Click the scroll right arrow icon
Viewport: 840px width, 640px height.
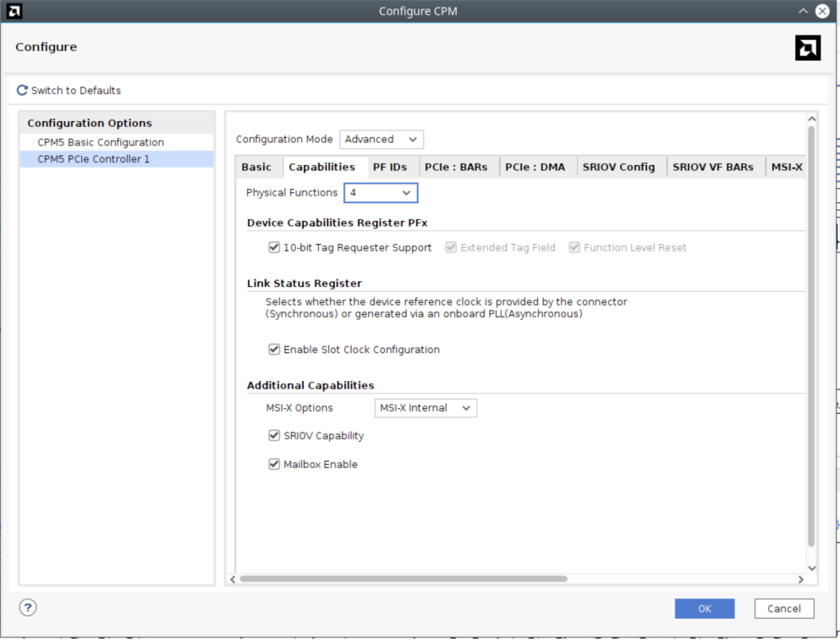click(800, 579)
